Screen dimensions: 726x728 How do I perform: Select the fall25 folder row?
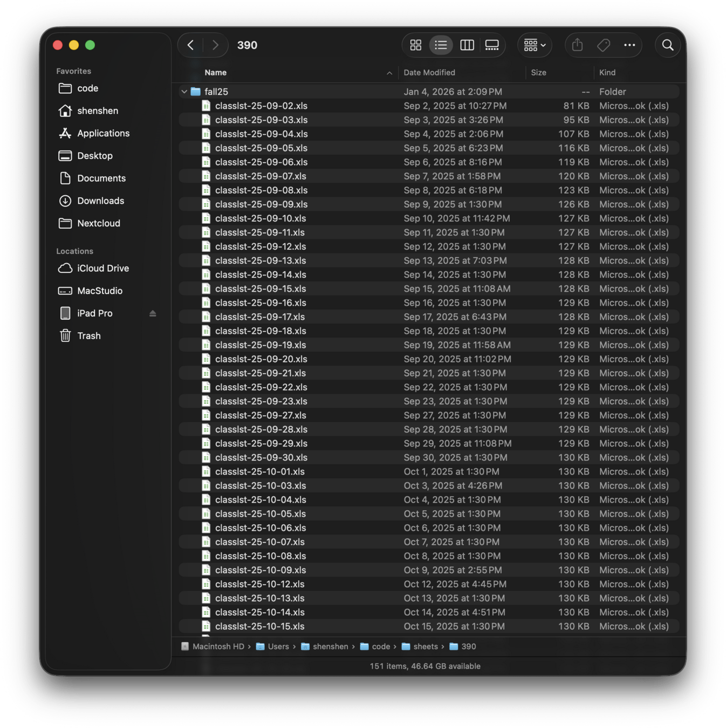[x=429, y=92]
